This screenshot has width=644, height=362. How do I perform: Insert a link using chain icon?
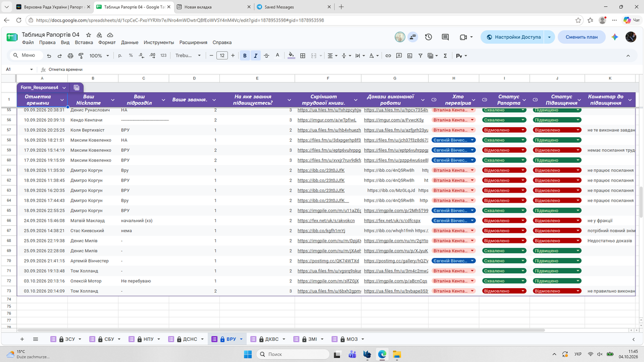pos(388,56)
